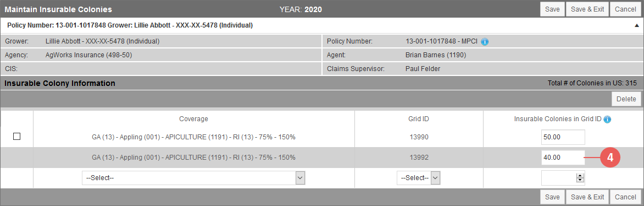Open the Coverage --Select-- dropdown
The width and height of the screenshot is (644, 206).
click(193, 178)
